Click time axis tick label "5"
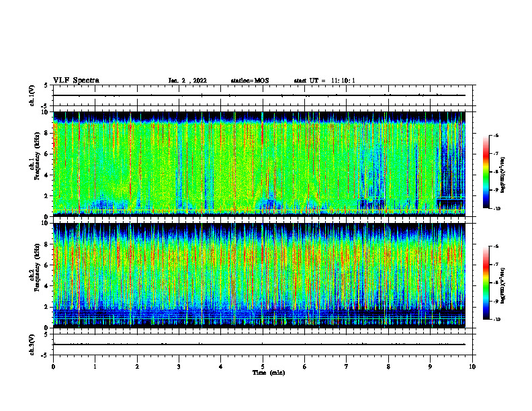Viewport: 532px width, 411px height. click(263, 367)
